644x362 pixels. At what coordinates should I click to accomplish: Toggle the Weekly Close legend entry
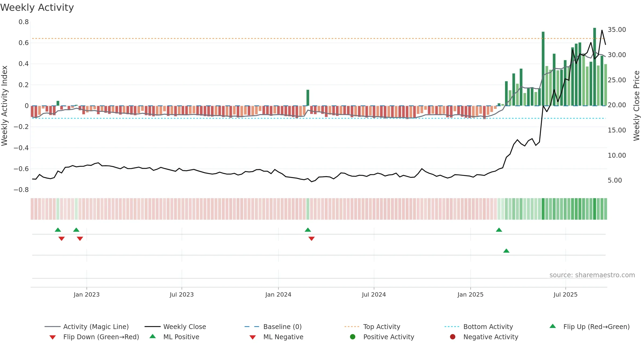tap(175, 327)
